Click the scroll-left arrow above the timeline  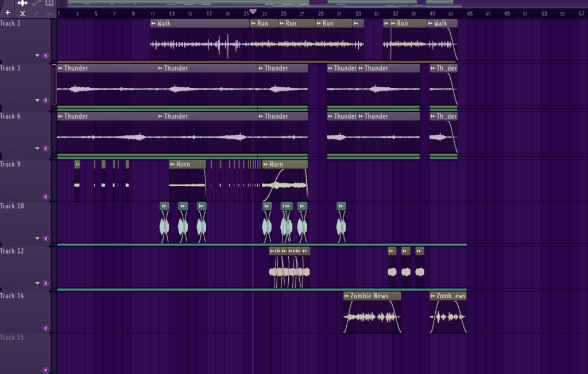point(62,3)
